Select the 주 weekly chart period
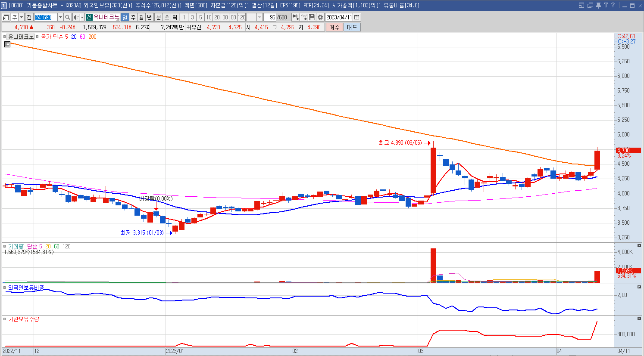Screen dimensions: 644x356 point(133,17)
